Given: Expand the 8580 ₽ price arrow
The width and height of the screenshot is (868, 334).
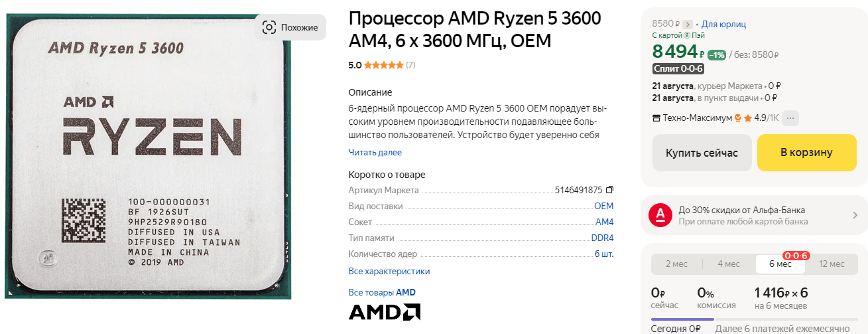Looking at the screenshot, I should point(688,25).
